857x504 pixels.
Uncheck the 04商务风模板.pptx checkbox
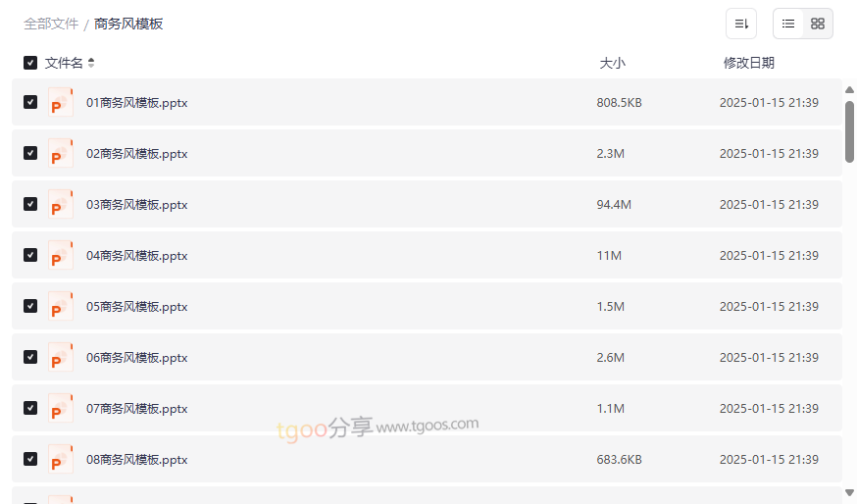point(30,256)
